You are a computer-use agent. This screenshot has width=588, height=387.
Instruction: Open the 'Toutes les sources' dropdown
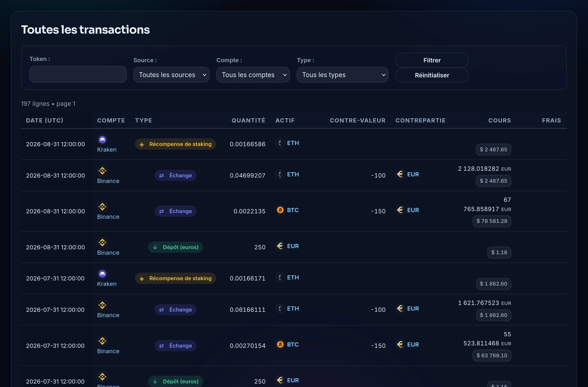pos(171,75)
